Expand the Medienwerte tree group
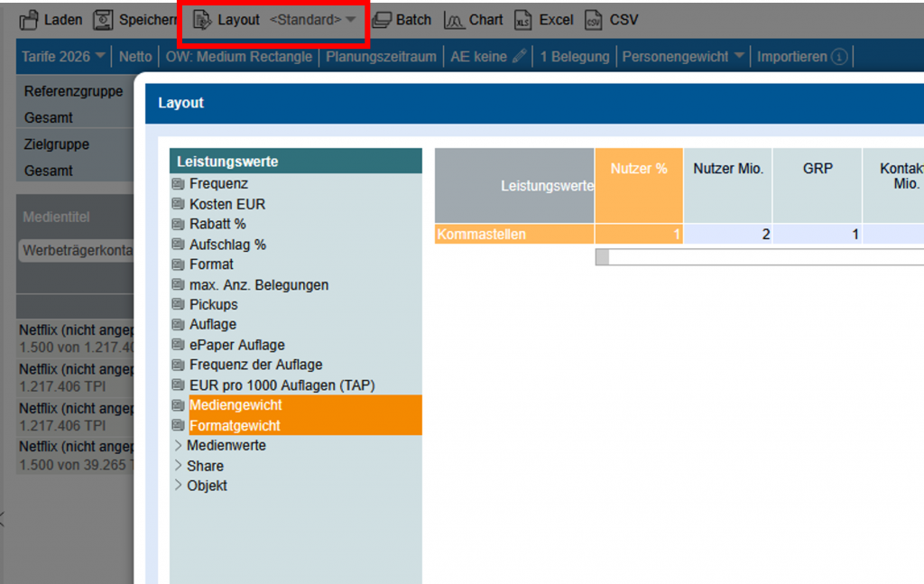924x584 pixels. (178, 445)
